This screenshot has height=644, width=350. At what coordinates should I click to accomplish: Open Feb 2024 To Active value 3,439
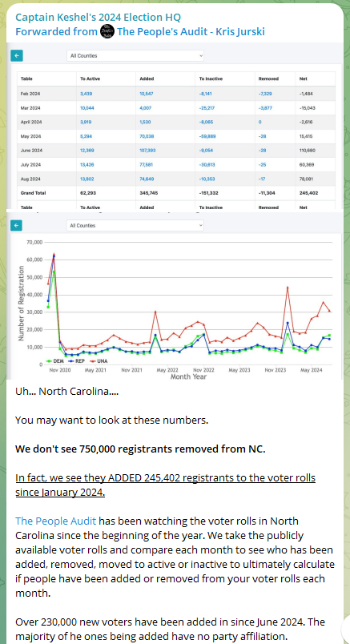[86, 94]
